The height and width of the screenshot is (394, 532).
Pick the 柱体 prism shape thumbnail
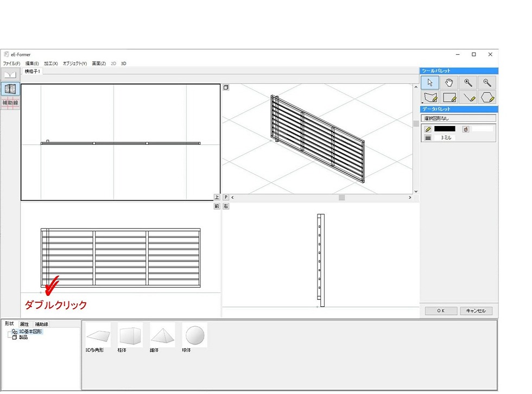pos(130,335)
